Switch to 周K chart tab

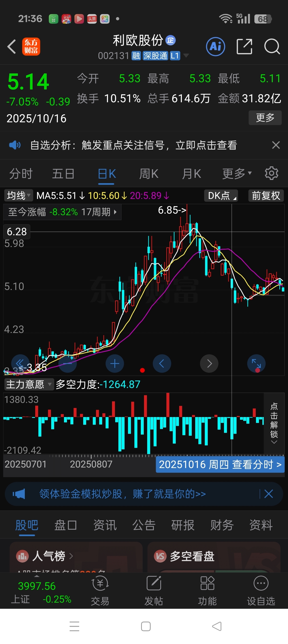pyautogui.click(x=149, y=174)
